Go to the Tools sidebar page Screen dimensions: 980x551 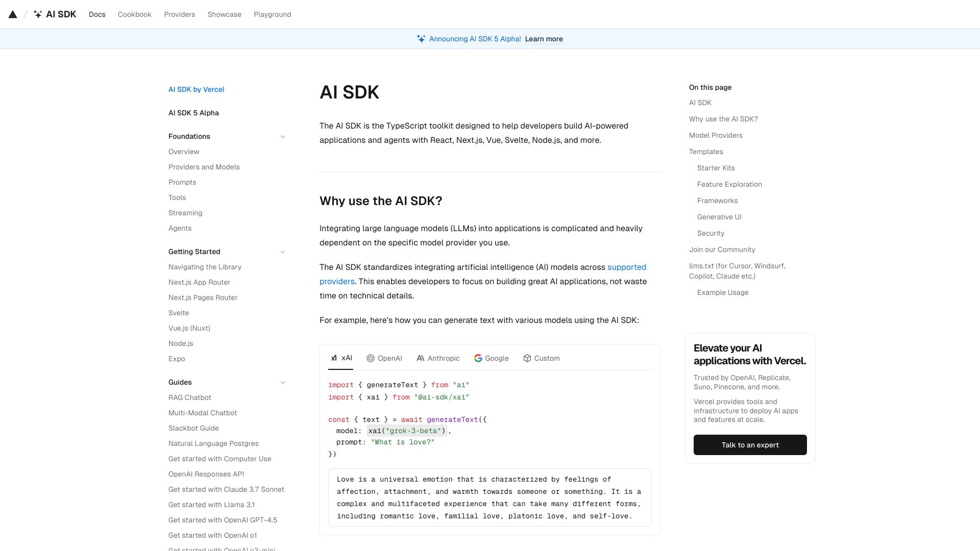coord(177,197)
